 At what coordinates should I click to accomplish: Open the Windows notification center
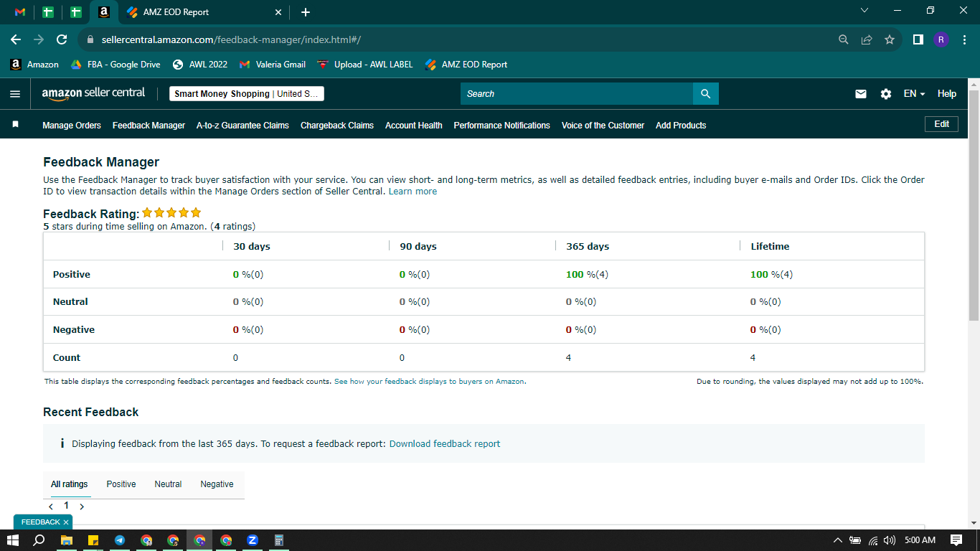pos(956,540)
